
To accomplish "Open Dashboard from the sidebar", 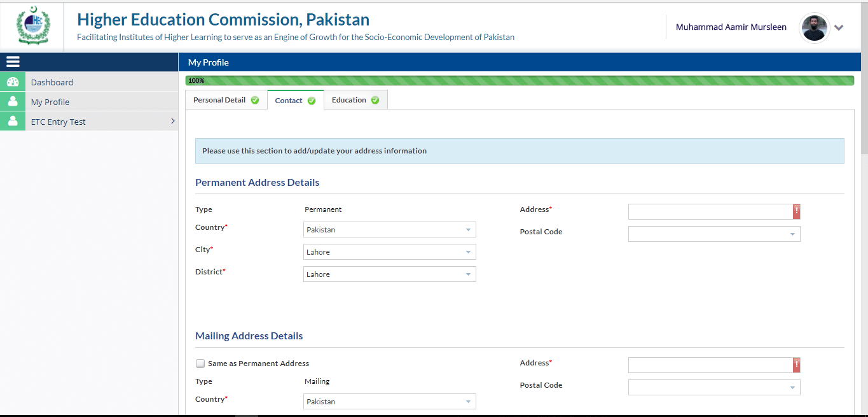I will point(52,82).
